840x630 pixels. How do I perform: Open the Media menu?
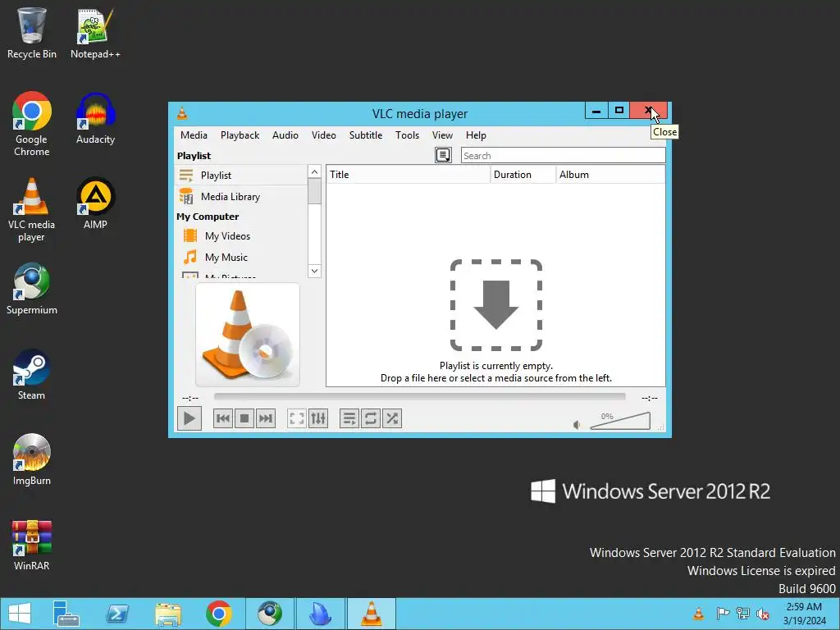point(194,135)
